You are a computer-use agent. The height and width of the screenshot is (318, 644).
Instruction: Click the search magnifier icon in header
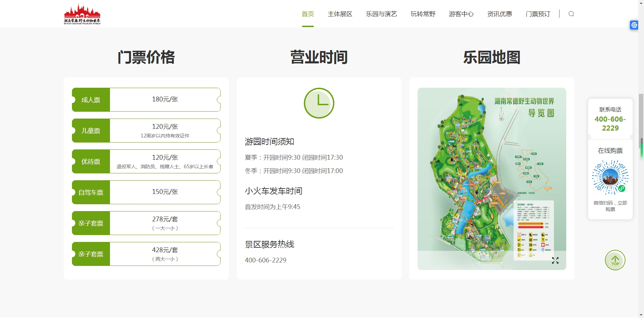[571, 14]
